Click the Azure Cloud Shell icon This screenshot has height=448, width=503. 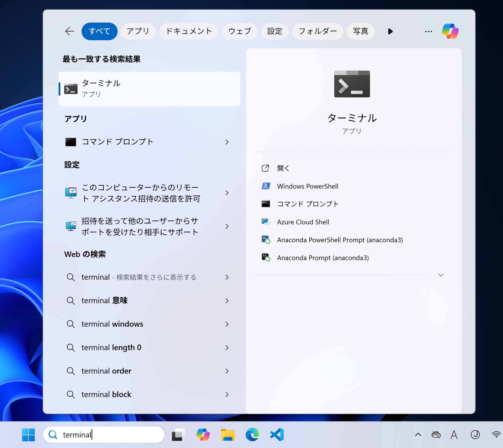coord(266,222)
